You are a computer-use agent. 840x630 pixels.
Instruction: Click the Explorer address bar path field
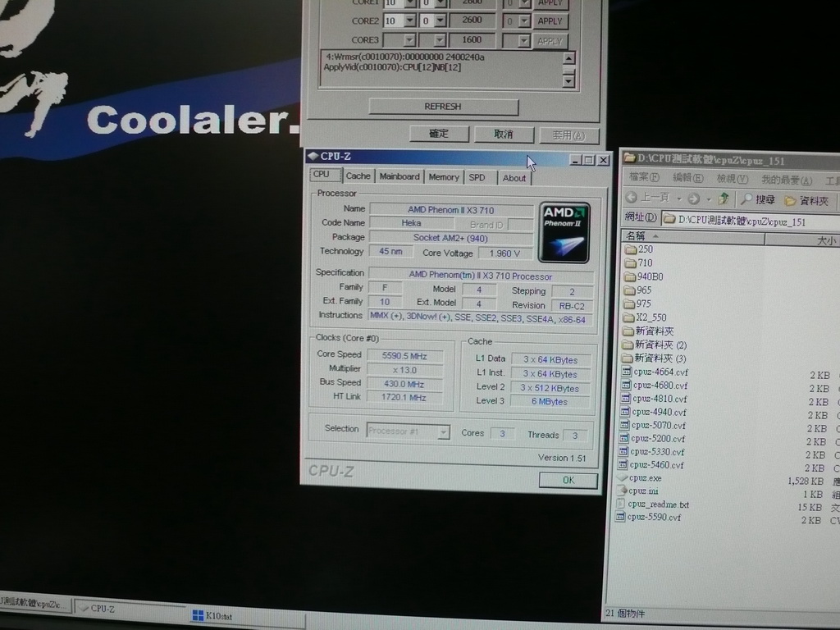click(x=750, y=221)
